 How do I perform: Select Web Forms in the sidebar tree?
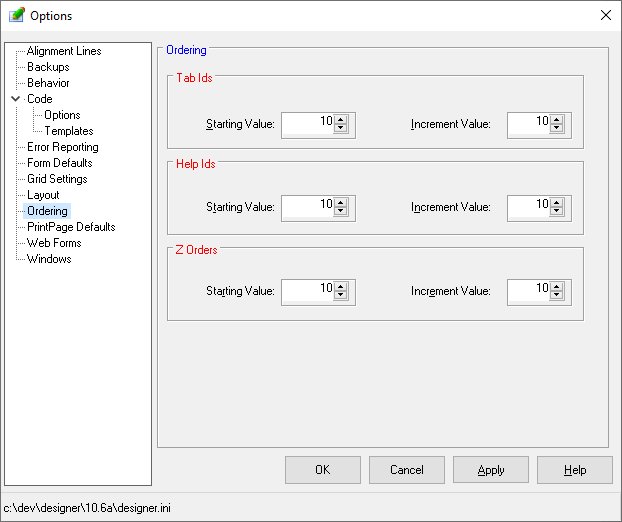coord(54,243)
